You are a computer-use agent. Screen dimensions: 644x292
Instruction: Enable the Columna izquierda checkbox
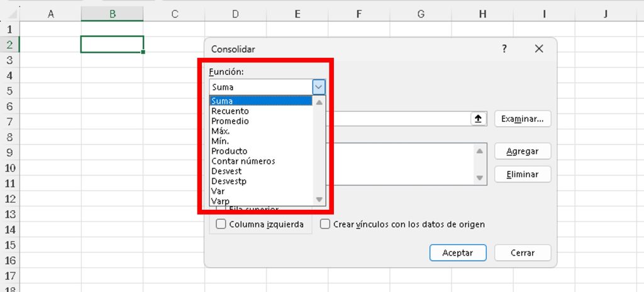tap(221, 224)
